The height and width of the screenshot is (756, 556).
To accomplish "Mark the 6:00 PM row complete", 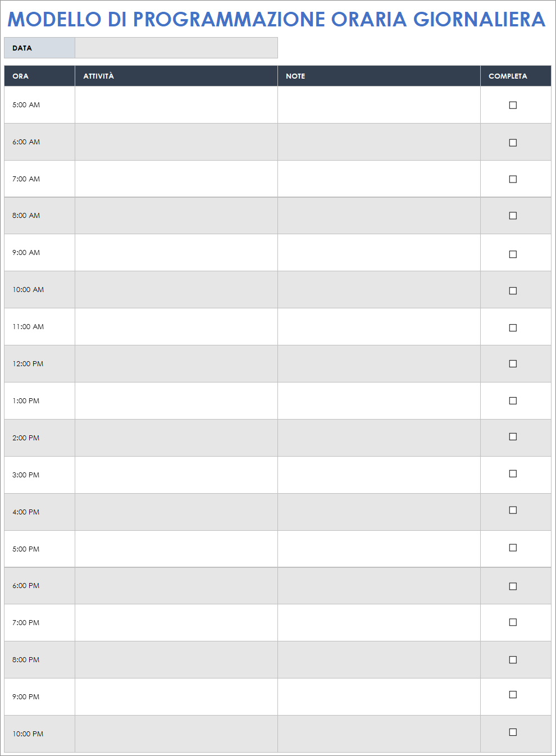I will 513,586.
